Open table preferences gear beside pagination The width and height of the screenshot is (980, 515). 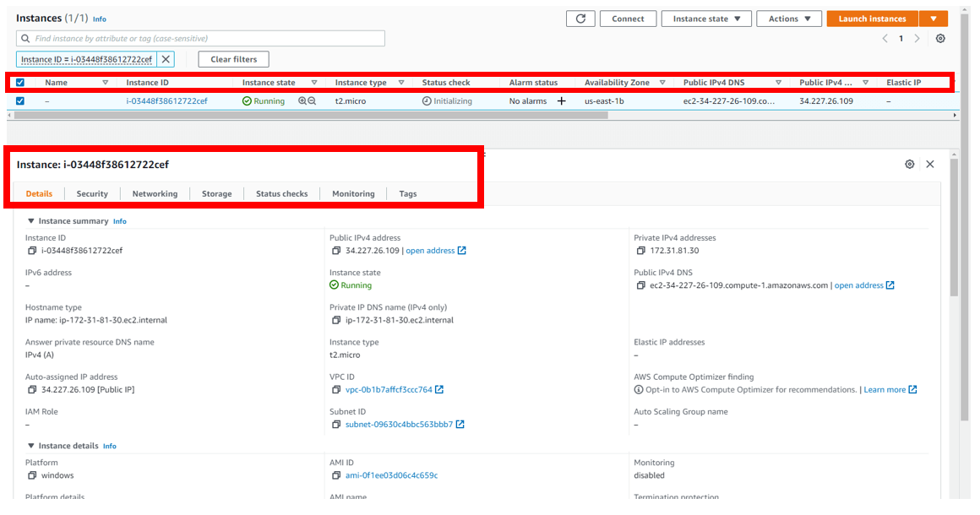point(940,39)
